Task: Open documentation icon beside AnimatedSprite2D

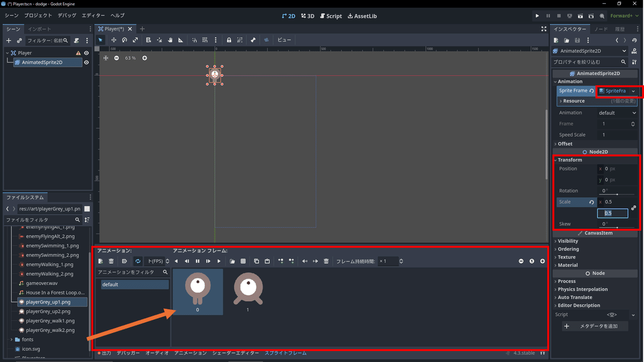Action: coord(635,51)
